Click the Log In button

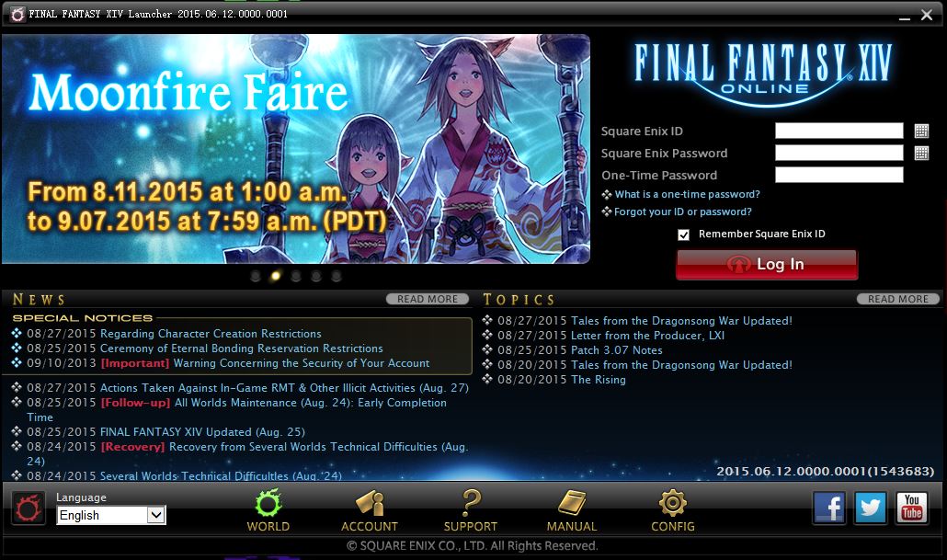767,265
